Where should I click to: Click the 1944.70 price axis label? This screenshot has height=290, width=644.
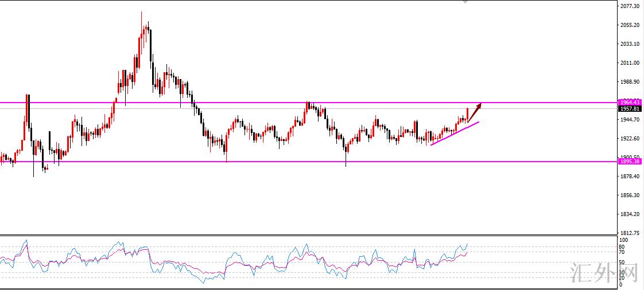(x=629, y=120)
